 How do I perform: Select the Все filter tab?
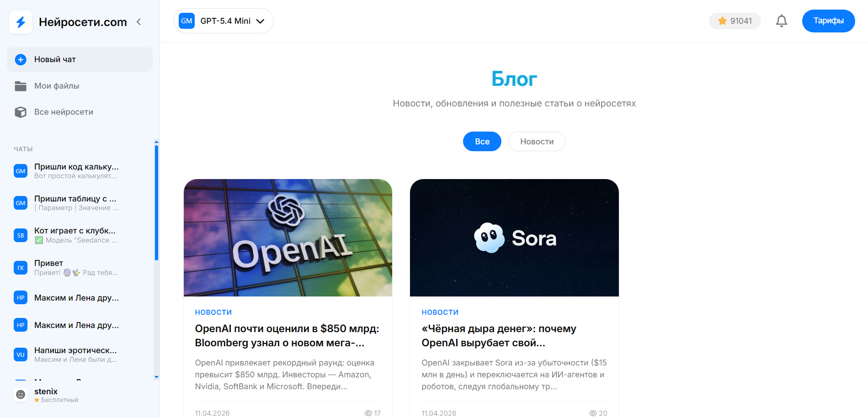click(482, 142)
